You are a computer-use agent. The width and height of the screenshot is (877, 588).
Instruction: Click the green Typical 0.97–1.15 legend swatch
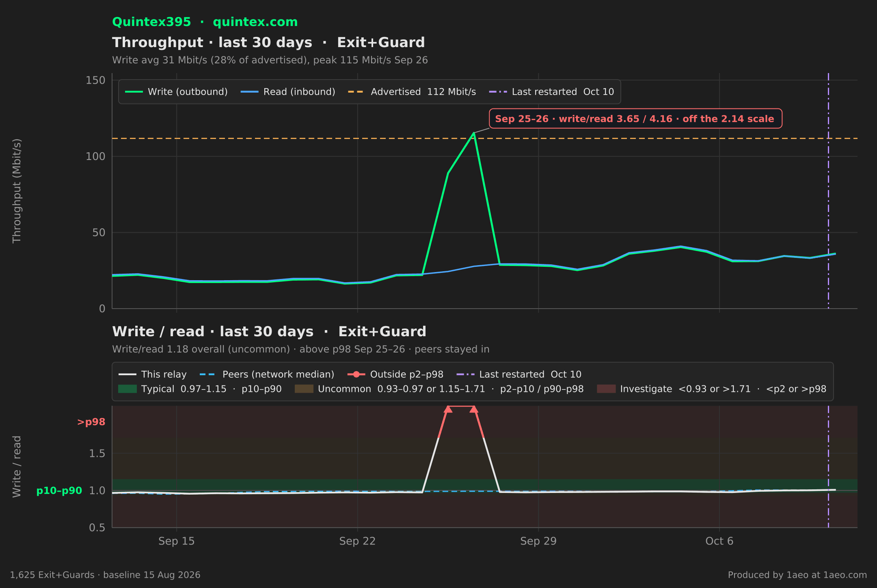[127, 389]
